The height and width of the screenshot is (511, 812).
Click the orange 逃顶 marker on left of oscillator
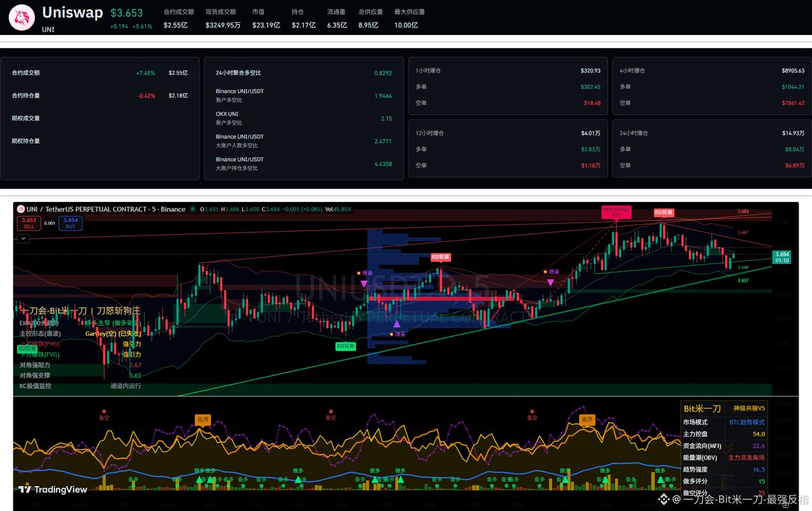tap(203, 420)
